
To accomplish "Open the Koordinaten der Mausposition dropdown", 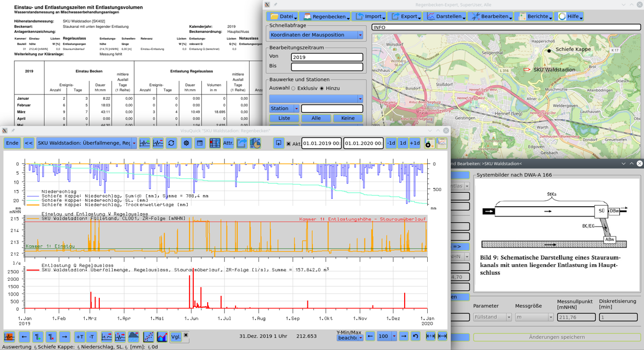I will coord(316,35).
